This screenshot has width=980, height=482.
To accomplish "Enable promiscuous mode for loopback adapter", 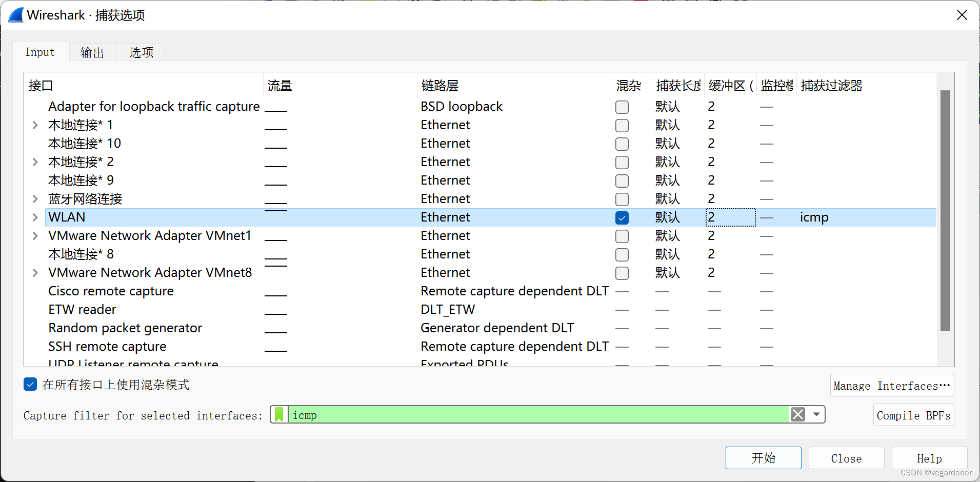I will pyautogui.click(x=622, y=107).
